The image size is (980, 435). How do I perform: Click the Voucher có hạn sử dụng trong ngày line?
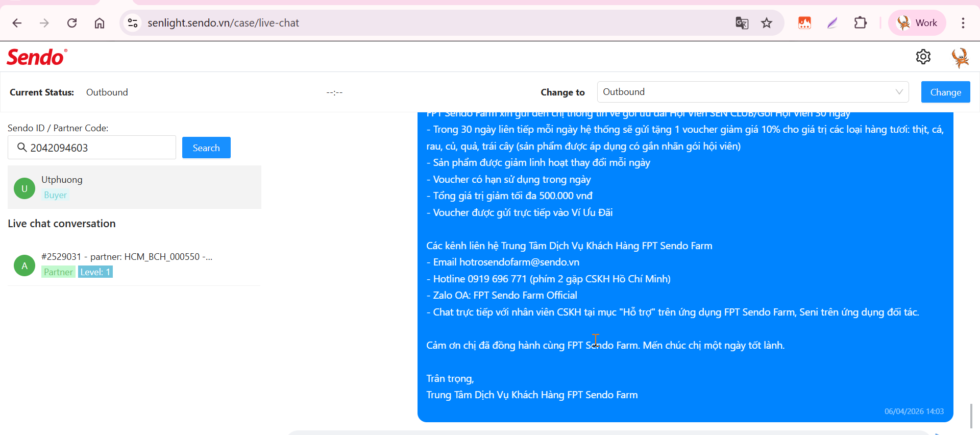pyautogui.click(x=508, y=180)
